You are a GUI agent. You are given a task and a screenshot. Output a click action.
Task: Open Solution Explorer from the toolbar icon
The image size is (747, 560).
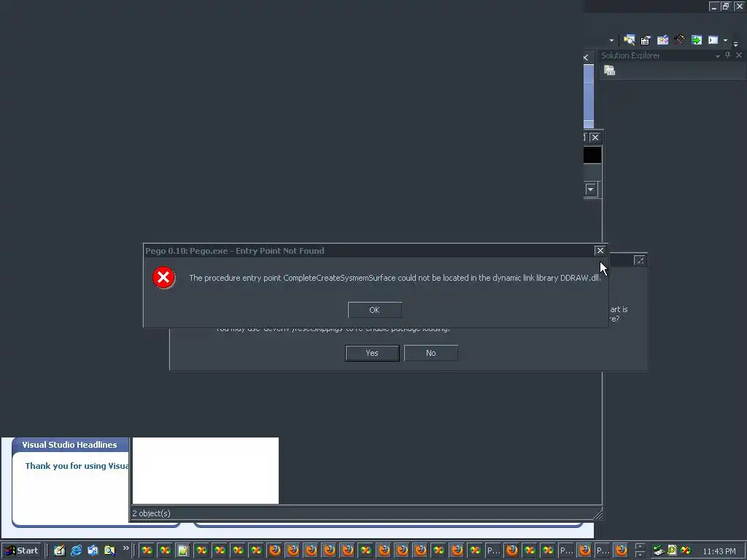click(629, 40)
